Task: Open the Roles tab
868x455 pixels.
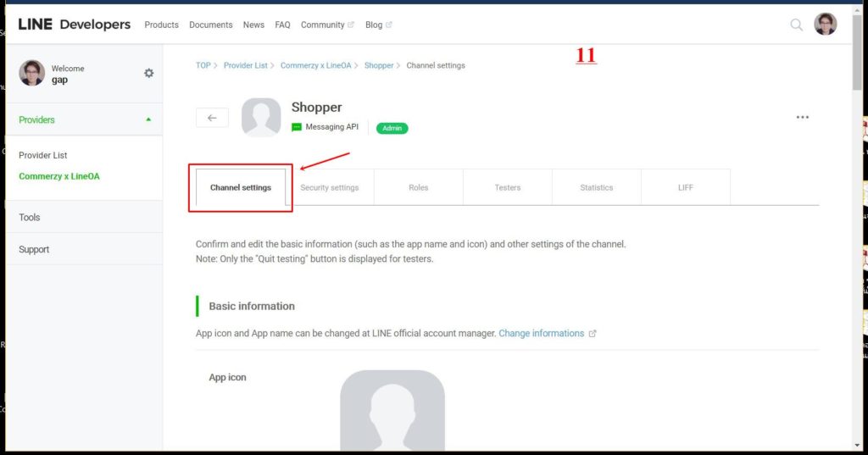Action: click(x=419, y=187)
